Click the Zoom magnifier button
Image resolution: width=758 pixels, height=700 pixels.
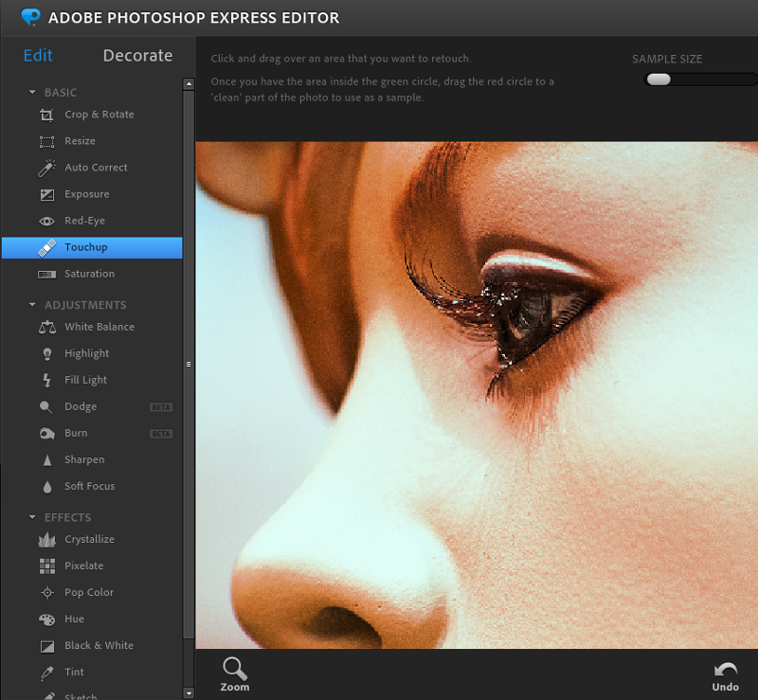[x=235, y=674]
